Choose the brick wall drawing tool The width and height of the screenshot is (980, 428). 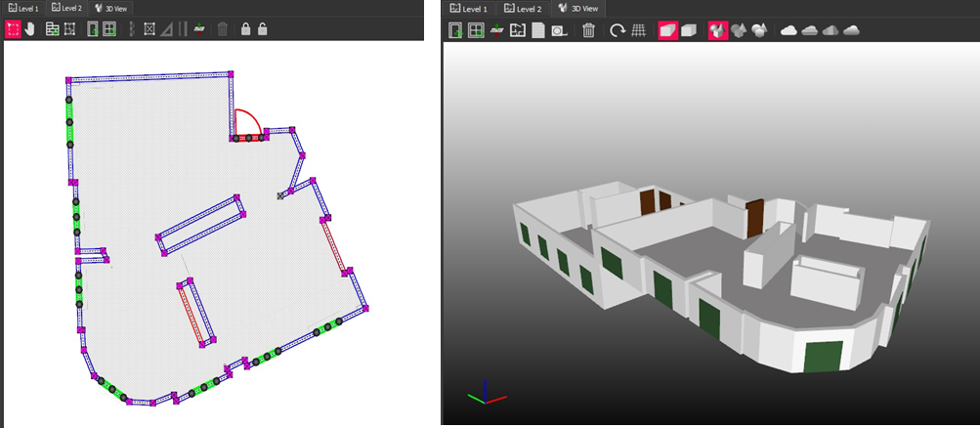pos(53,29)
